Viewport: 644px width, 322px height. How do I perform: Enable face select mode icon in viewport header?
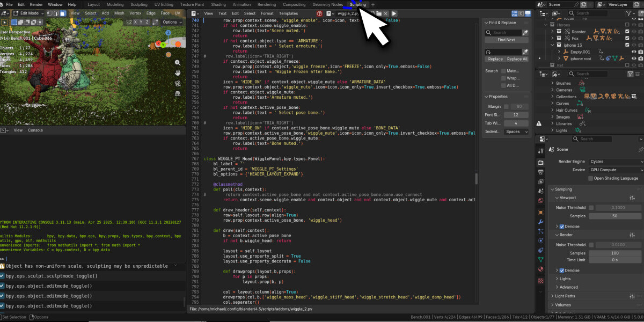tap(63, 13)
